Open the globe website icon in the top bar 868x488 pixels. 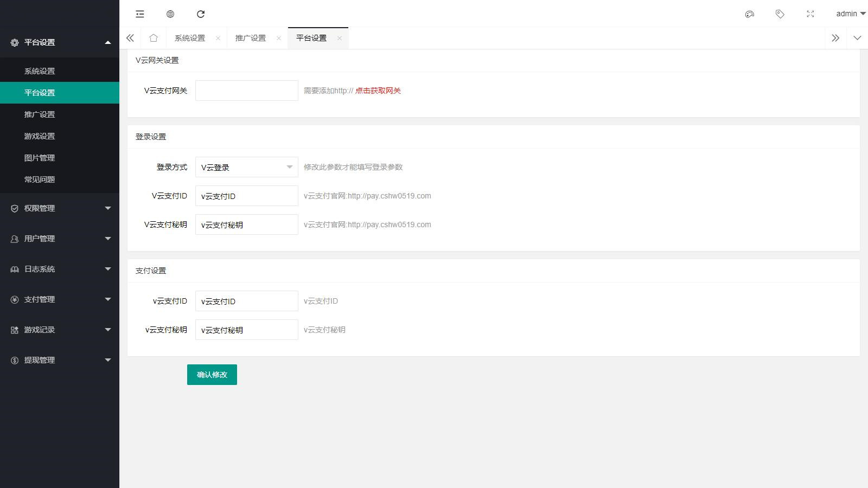(x=170, y=14)
